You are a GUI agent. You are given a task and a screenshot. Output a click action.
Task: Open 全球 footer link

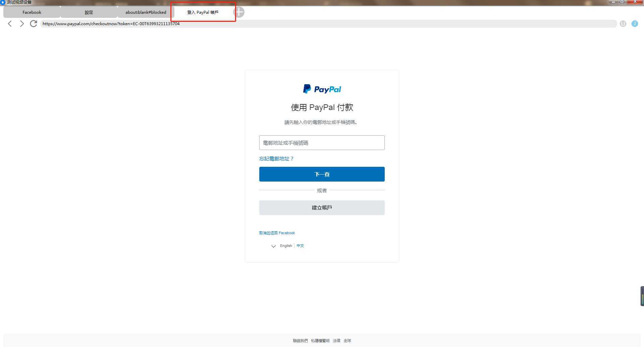347,341
